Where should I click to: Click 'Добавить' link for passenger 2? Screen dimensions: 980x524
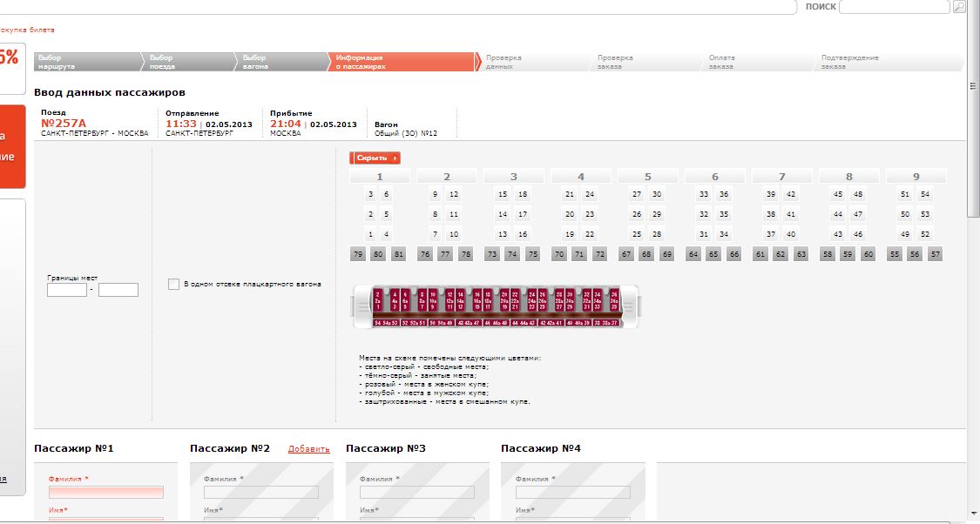308,449
